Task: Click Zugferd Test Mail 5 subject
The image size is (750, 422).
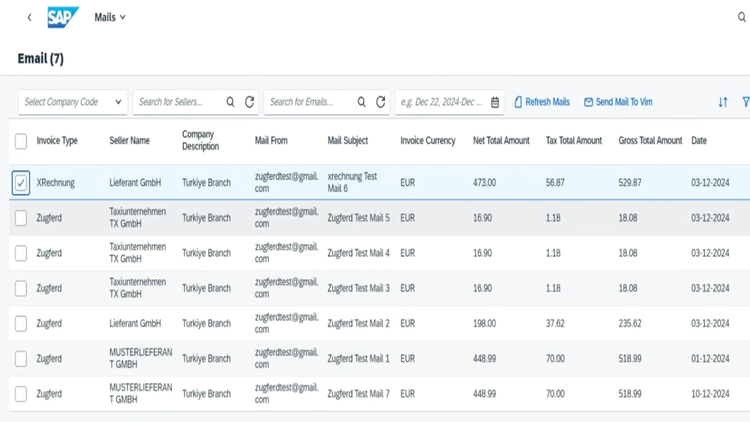Action: click(358, 218)
